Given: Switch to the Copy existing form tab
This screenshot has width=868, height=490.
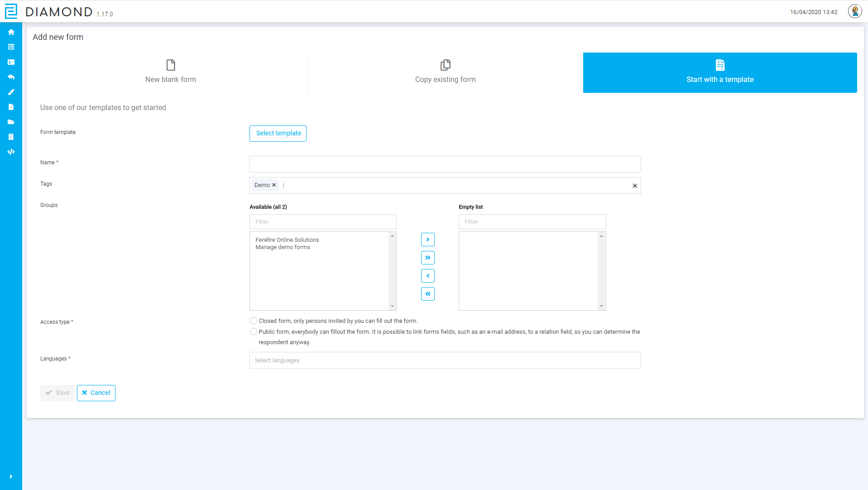Looking at the screenshot, I should click(x=445, y=72).
